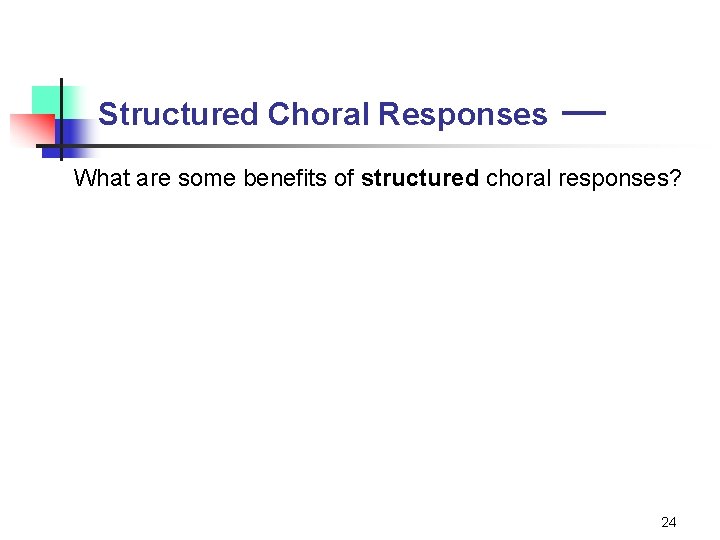Click the red square in slide logo
The height and width of the screenshot is (540, 720).
tap(32, 129)
